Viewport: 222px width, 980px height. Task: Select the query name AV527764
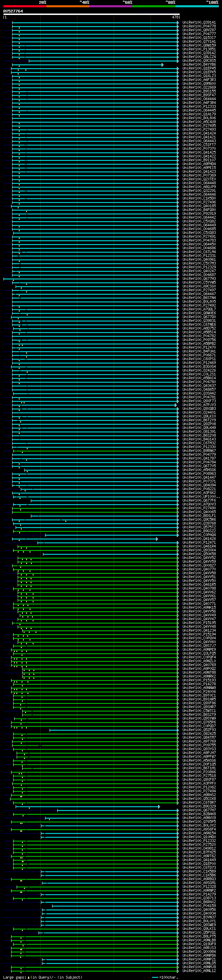(13, 11)
